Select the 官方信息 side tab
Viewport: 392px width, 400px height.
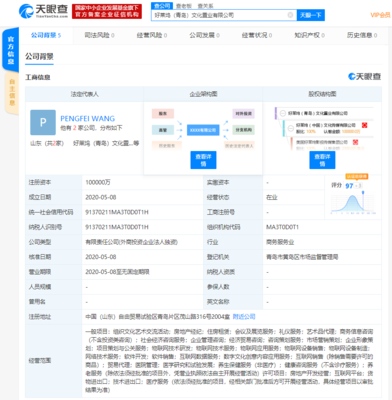point(11,51)
